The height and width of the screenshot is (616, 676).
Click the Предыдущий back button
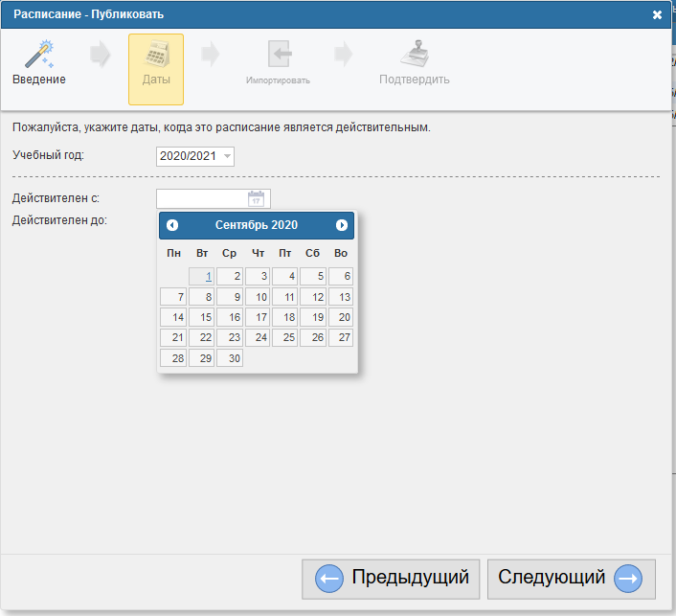point(391,579)
